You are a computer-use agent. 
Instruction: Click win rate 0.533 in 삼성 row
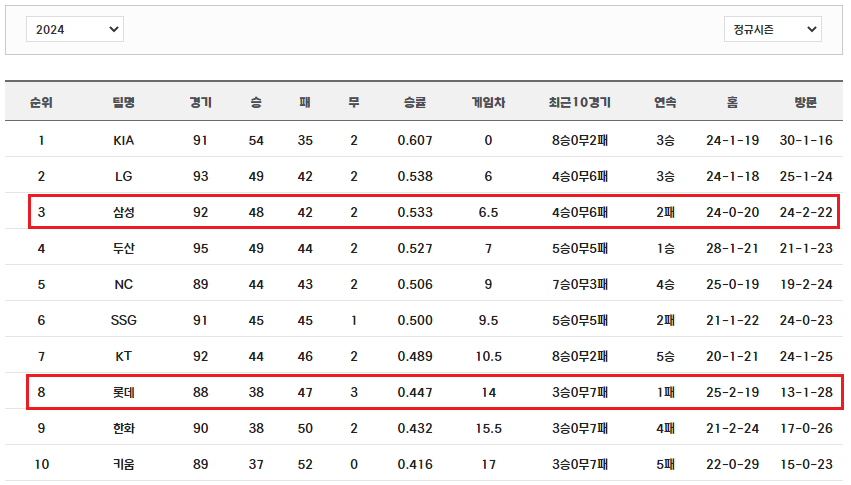point(415,212)
